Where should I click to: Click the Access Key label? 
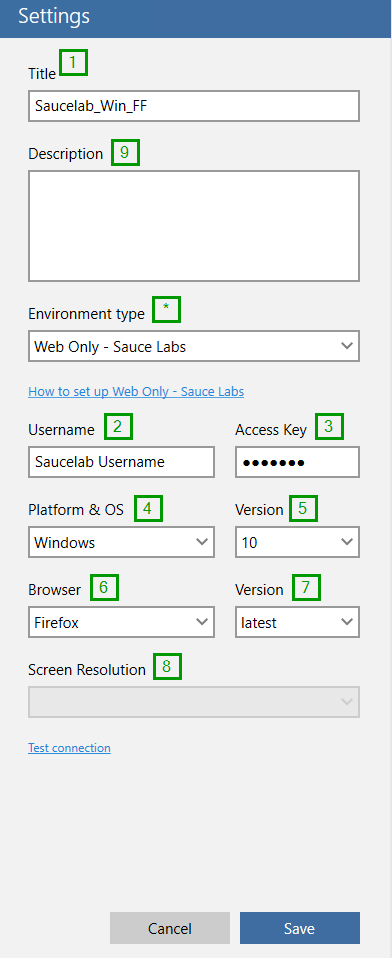[270, 430]
